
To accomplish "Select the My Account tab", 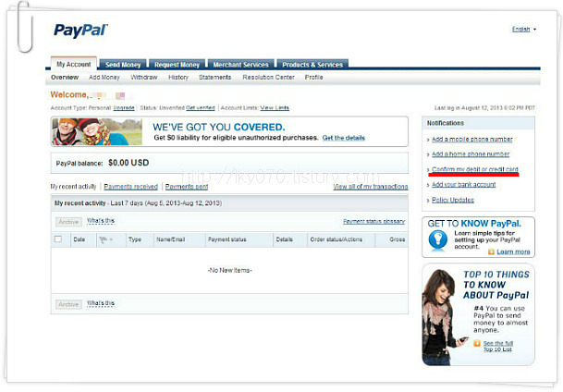I will pos(74,65).
